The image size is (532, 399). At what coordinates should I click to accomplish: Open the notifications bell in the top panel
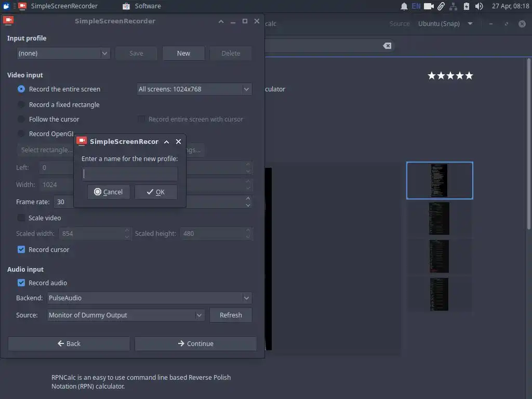coord(404,6)
